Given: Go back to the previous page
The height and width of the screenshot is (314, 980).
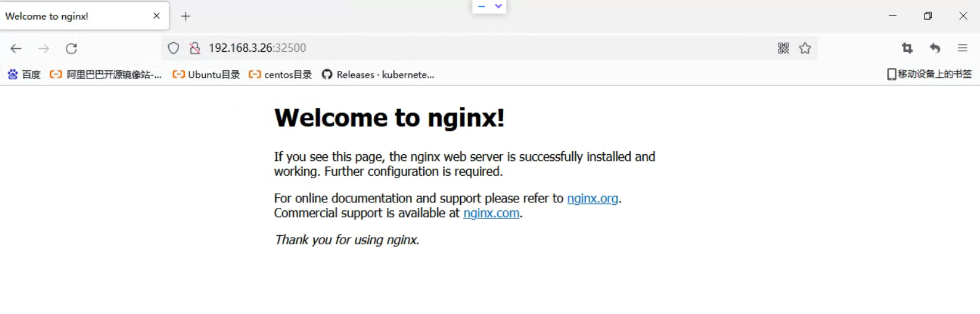Looking at the screenshot, I should pos(16,48).
